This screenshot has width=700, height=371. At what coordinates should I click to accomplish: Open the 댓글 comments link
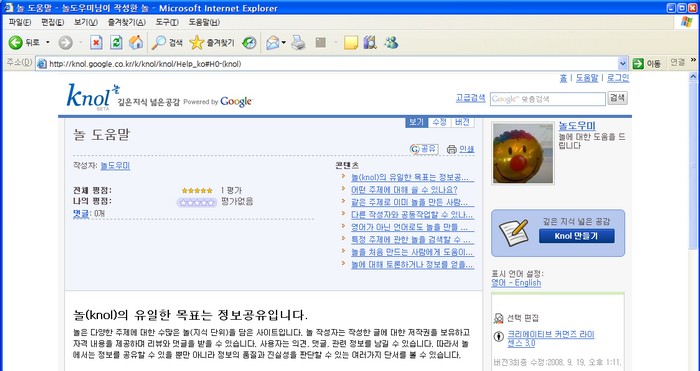(x=81, y=214)
